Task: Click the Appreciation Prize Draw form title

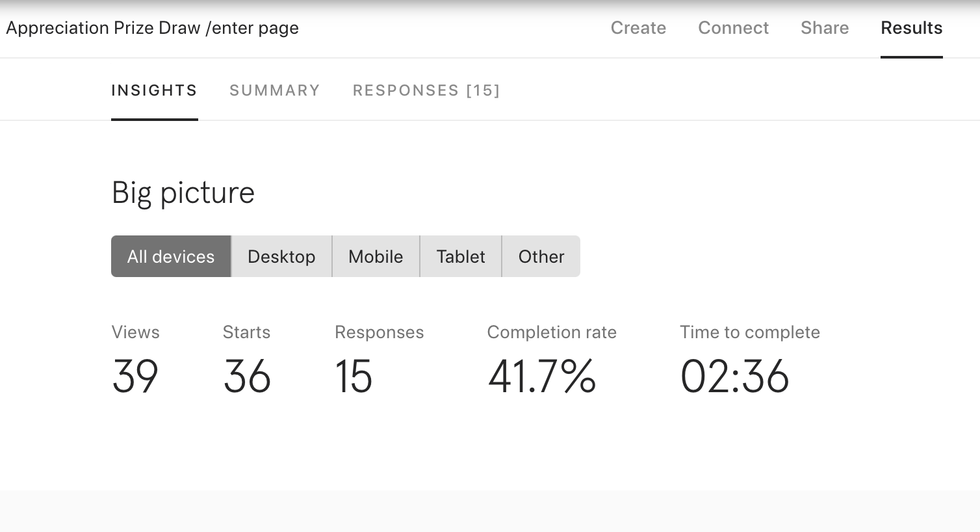Action: pyautogui.click(x=152, y=28)
